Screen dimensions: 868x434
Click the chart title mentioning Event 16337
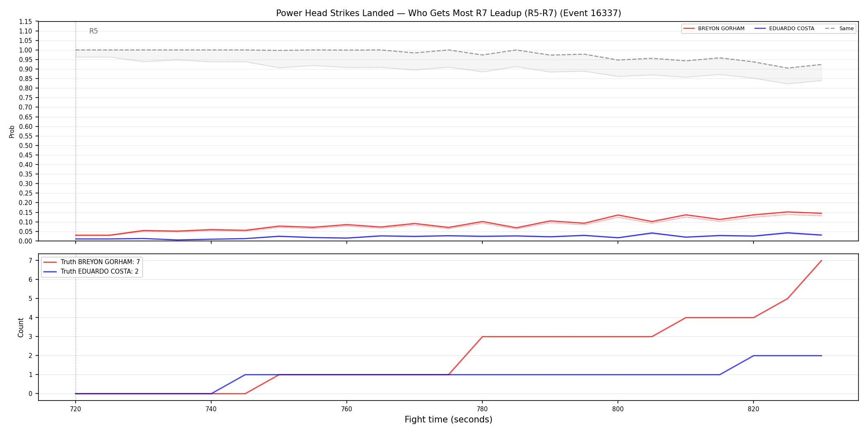[448, 13]
